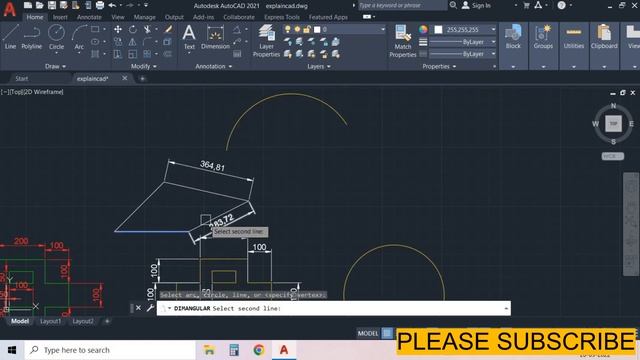This screenshot has width=640, height=360.
Task: Open Layer Properties manager
Action: pos(266,40)
